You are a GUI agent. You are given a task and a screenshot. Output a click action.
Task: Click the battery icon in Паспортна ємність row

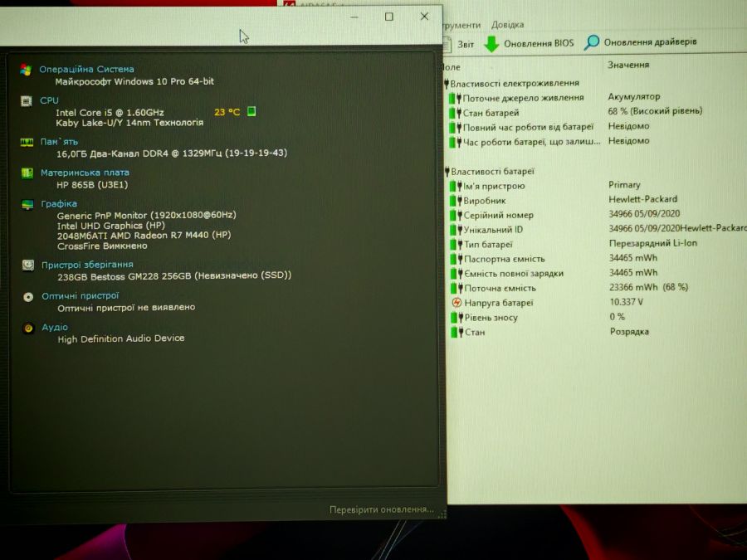(456, 259)
